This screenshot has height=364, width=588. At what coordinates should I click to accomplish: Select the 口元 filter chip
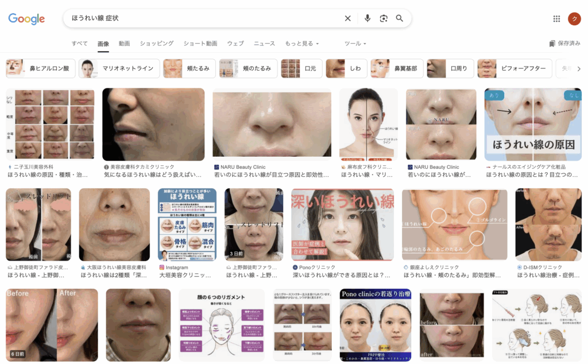pyautogui.click(x=301, y=68)
